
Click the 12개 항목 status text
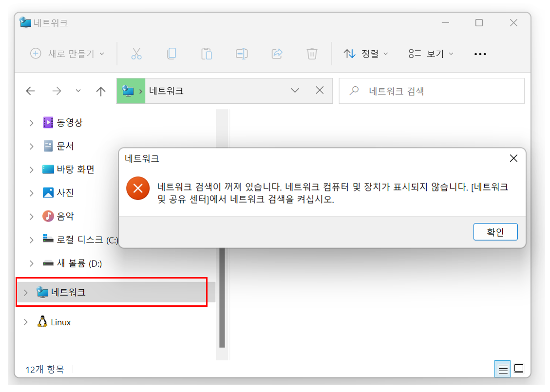pos(45,369)
